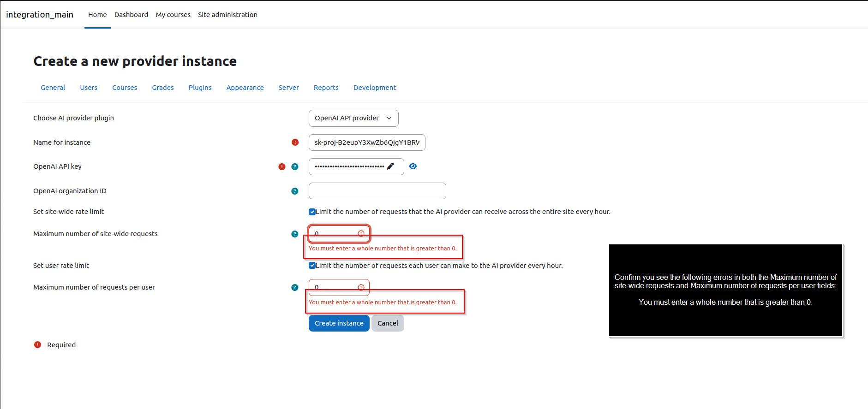Reveal the OpenAI API key with eye icon
Viewport: 868px width, 409px height.
[x=413, y=166]
